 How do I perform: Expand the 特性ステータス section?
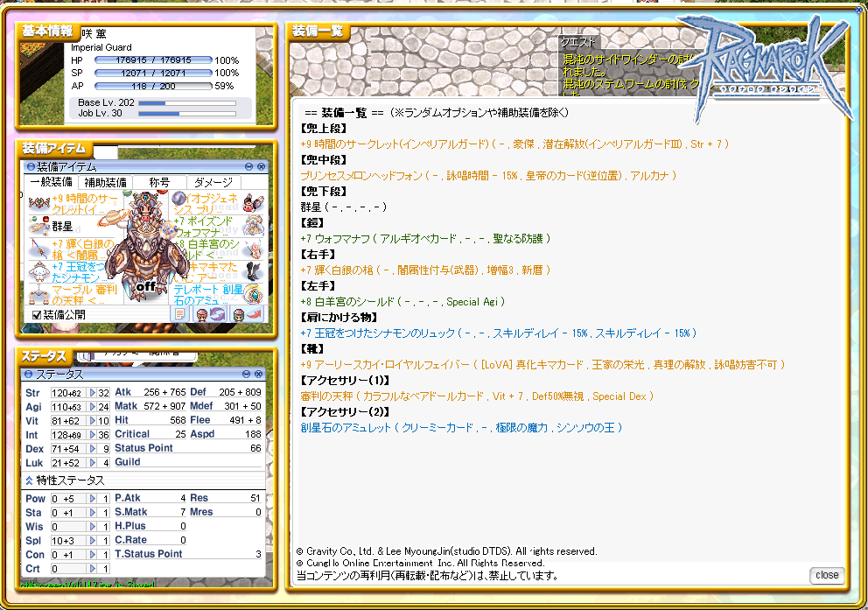[x=28, y=480]
